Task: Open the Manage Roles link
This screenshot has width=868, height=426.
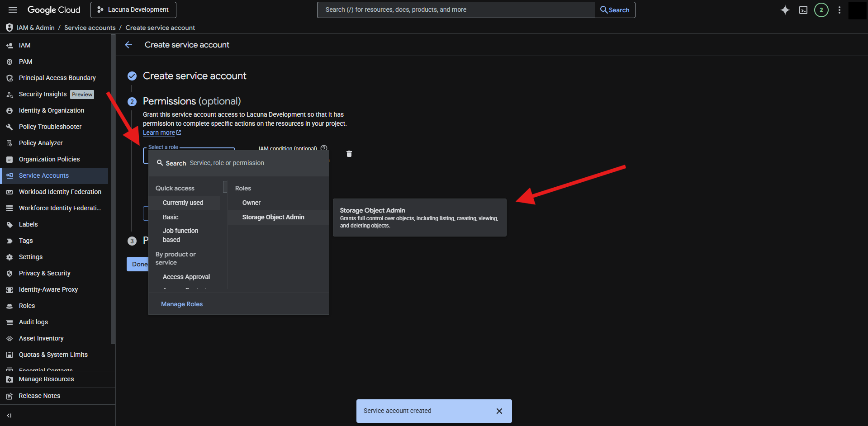Action: pyautogui.click(x=181, y=304)
